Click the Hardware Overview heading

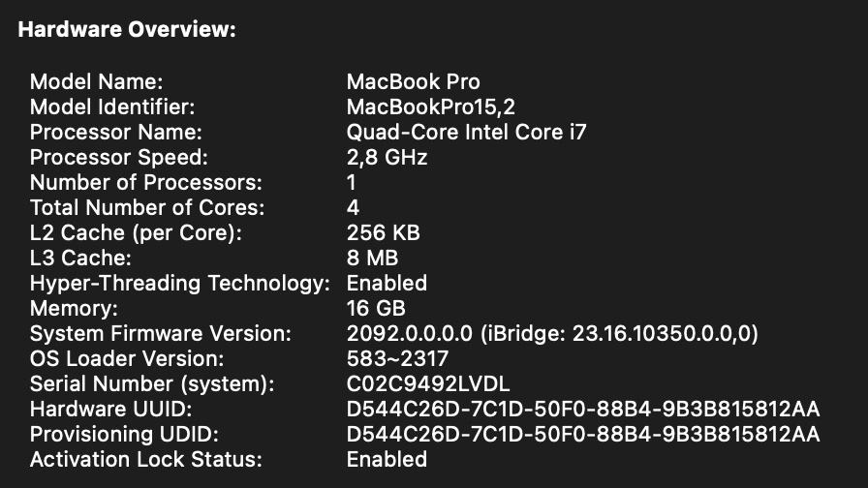(x=127, y=30)
